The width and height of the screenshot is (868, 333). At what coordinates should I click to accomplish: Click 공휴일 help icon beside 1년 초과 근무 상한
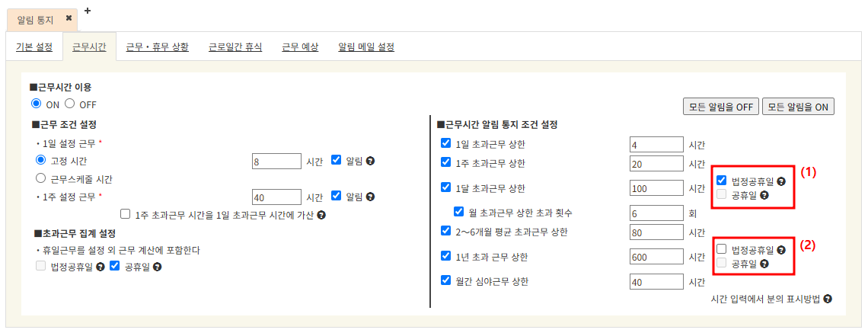point(763,264)
